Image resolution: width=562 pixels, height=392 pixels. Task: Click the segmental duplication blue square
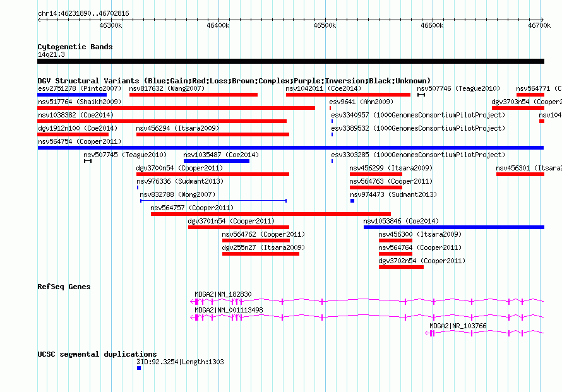[x=139, y=368]
